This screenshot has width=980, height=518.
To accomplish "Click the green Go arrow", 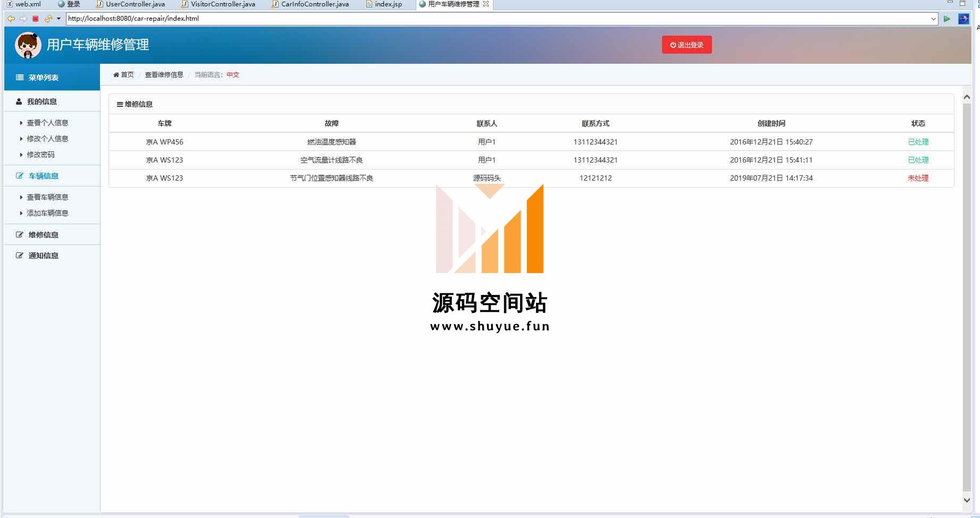I will 947,19.
